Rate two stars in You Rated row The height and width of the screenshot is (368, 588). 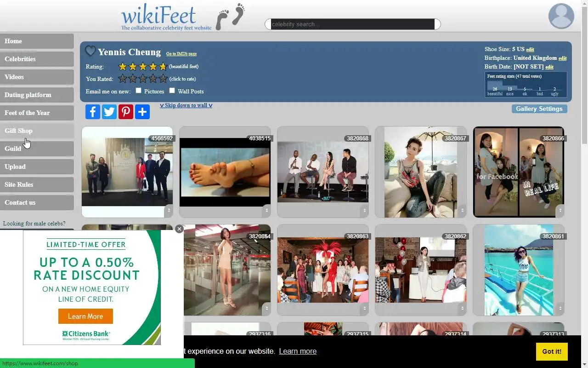pyautogui.click(x=133, y=79)
